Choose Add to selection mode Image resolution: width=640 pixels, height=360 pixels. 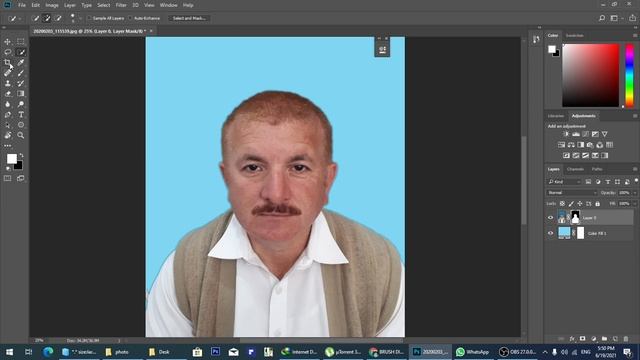(x=47, y=18)
